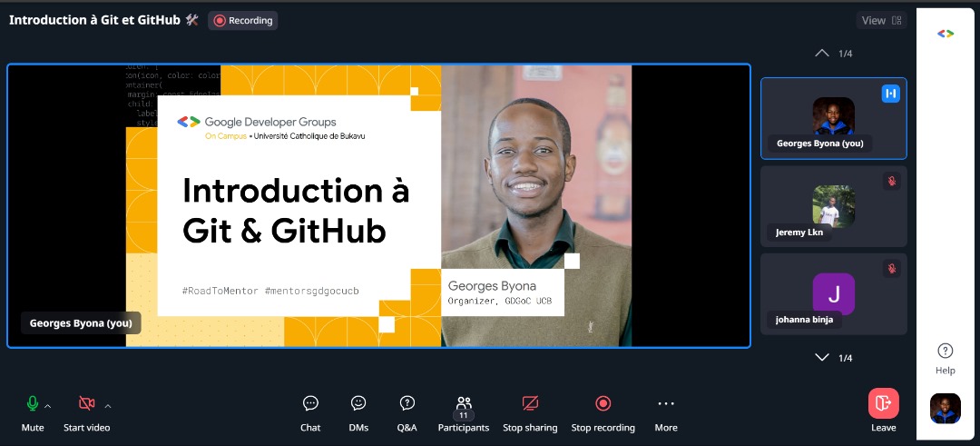Go to previous participants page with up chevron
This screenshot has height=446, width=980.
pos(822,54)
